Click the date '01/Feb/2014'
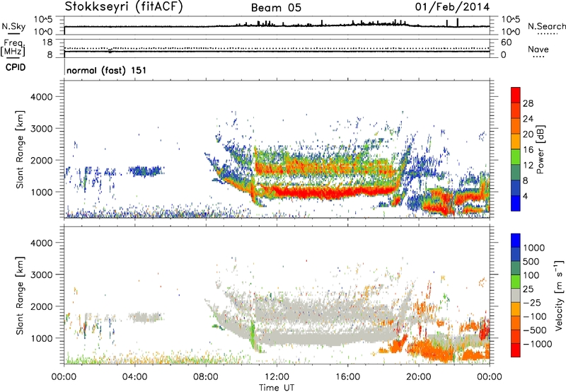 click(x=453, y=7)
